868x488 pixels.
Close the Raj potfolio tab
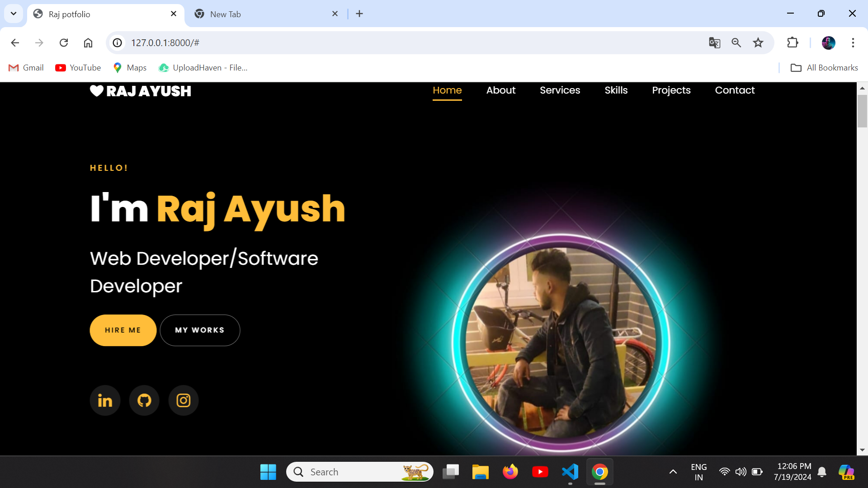[x=174, y=14]
